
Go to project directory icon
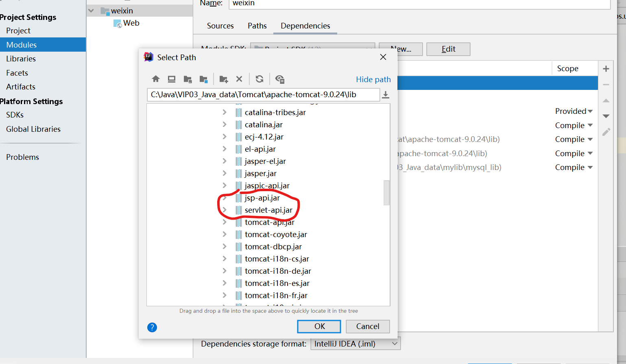pos(188,79)
